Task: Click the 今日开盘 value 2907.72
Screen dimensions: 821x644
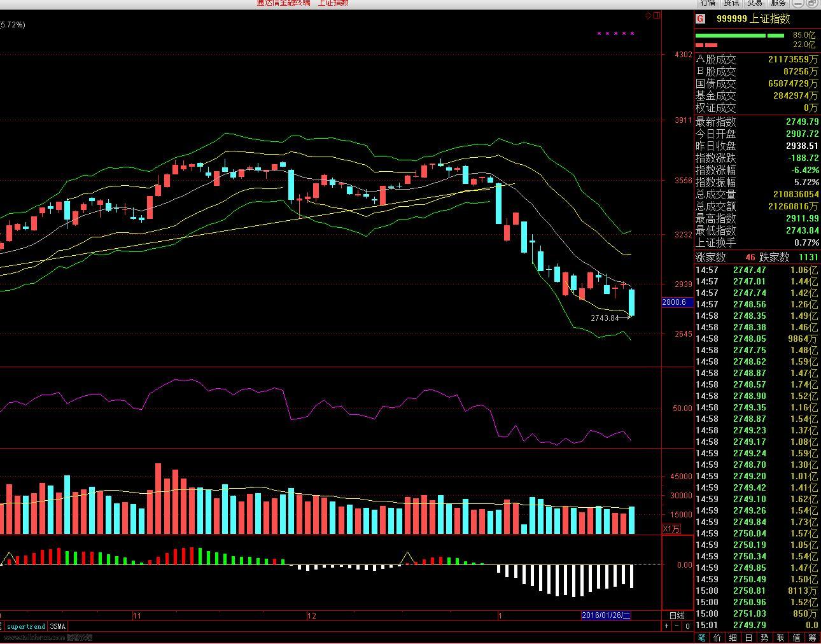Action: point(802,134)
